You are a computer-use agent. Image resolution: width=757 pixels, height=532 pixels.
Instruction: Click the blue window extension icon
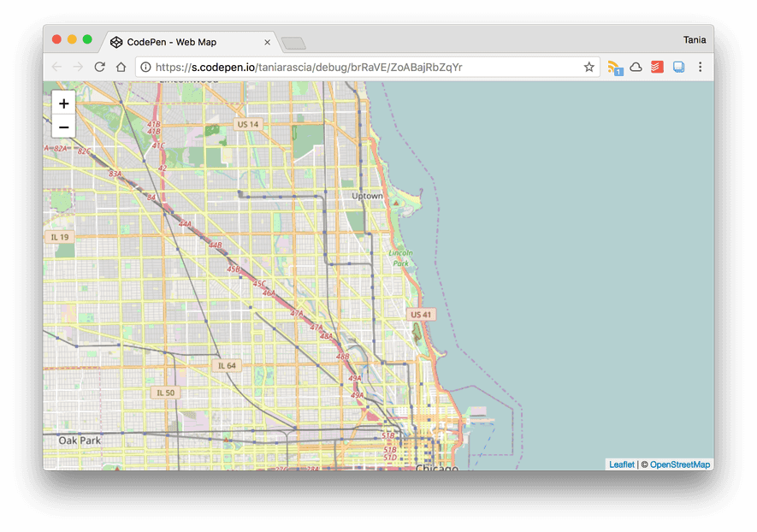click(x=679, y=67)
